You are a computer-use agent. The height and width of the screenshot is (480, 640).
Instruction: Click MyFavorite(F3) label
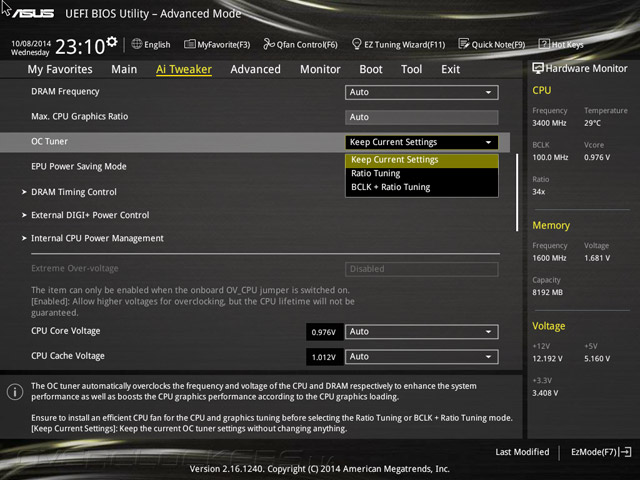224,44
